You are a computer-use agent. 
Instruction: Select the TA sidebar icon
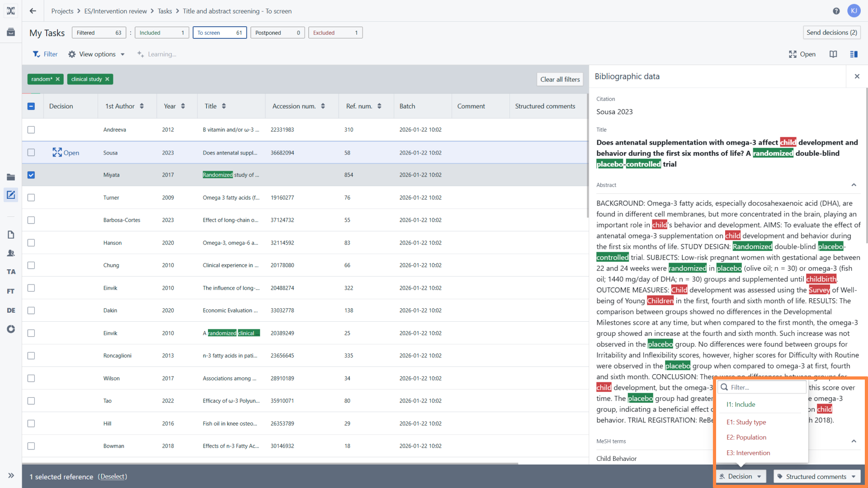pos(11,272)
